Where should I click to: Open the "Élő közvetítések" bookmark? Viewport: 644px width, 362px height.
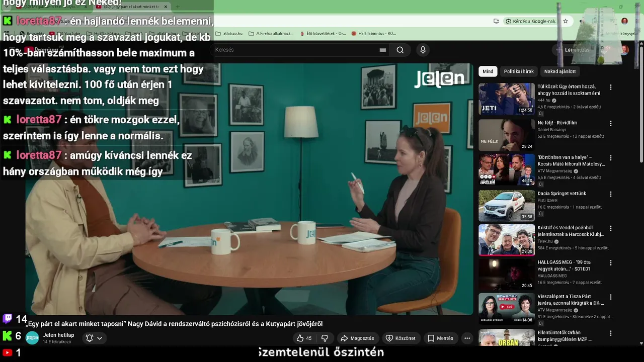tap(323, 34)
